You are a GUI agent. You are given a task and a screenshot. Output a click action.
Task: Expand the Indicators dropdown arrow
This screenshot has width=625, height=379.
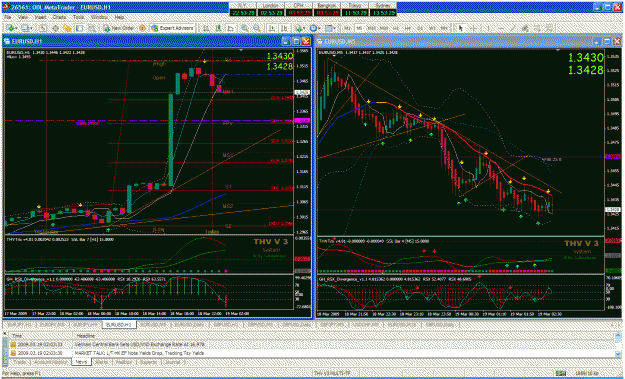(305, 28)
